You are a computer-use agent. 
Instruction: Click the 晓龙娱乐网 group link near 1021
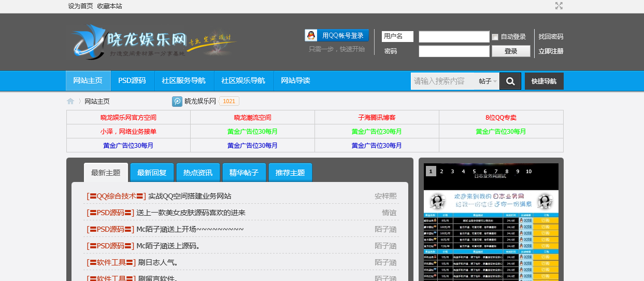tap(200, 102)
